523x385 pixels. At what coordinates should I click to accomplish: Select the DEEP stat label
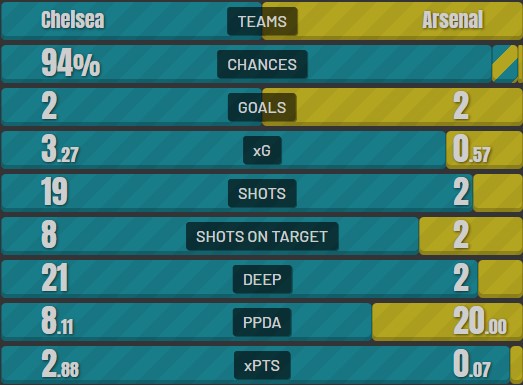click(262, 280)
